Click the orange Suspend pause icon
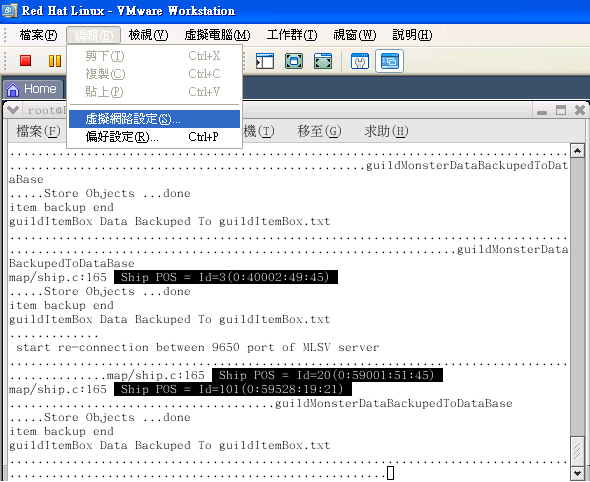 55,61
